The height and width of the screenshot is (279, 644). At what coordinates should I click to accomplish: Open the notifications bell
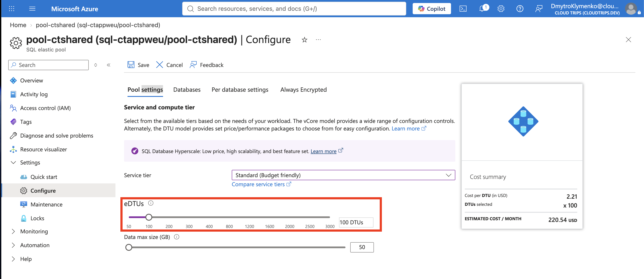[x=482, y=9]
